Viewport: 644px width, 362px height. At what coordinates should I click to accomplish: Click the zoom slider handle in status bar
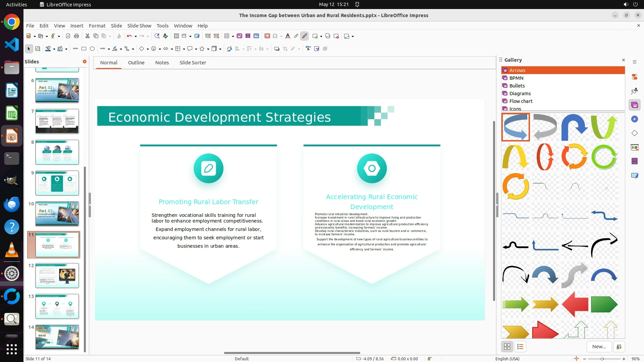tap(602, 359)
